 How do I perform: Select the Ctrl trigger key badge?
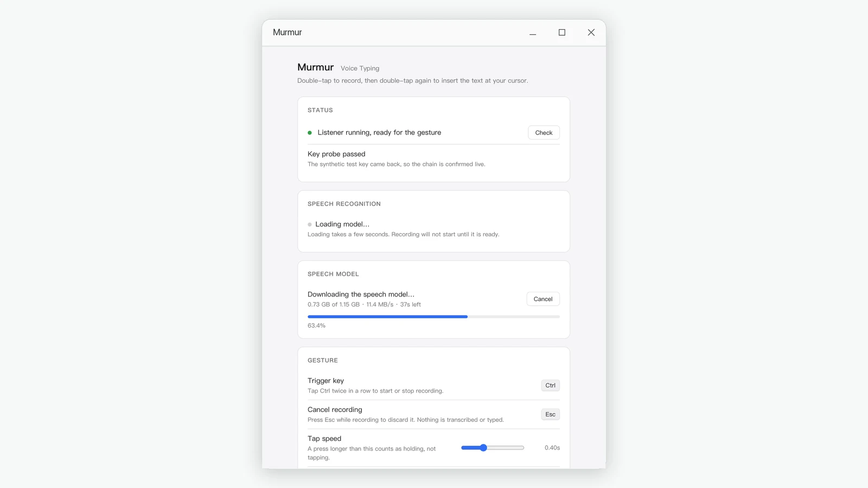(550, 386)
